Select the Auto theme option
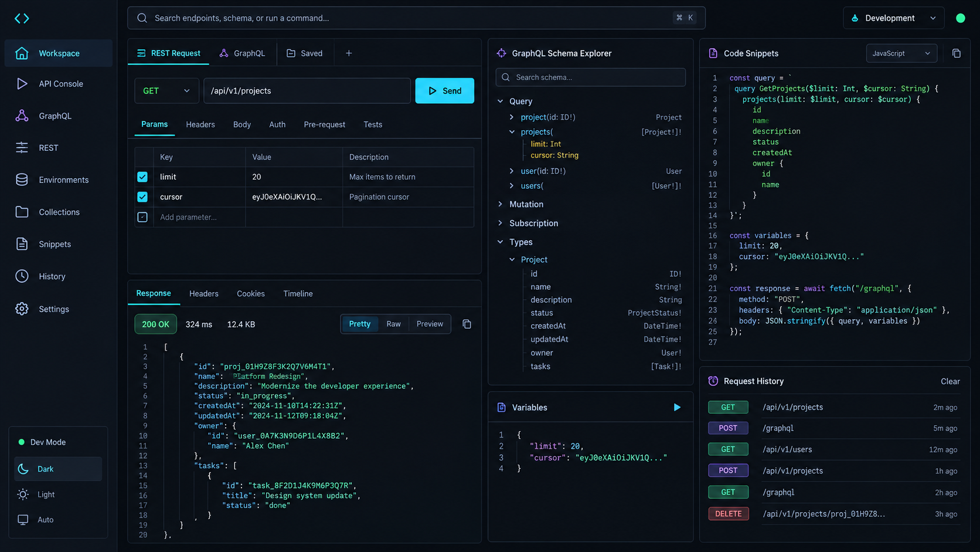 point(58,520)
